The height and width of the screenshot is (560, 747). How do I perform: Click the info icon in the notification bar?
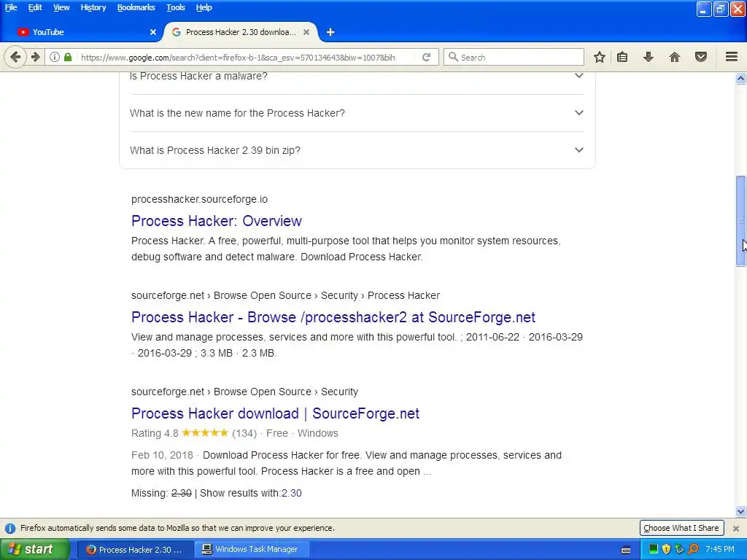[10, 528]
